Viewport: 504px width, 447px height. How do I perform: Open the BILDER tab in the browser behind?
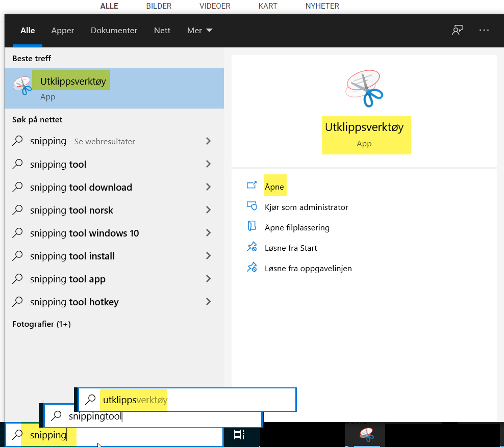point(159,6)
